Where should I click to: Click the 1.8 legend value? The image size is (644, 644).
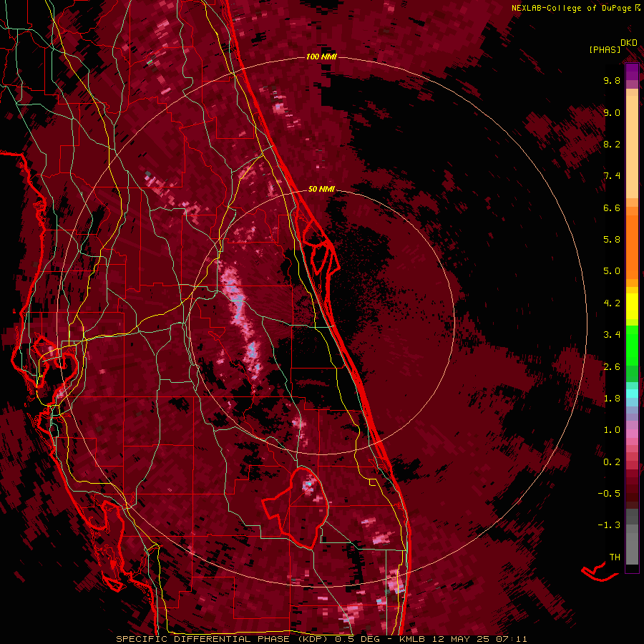pyautogui.click(x=612, y=399)
